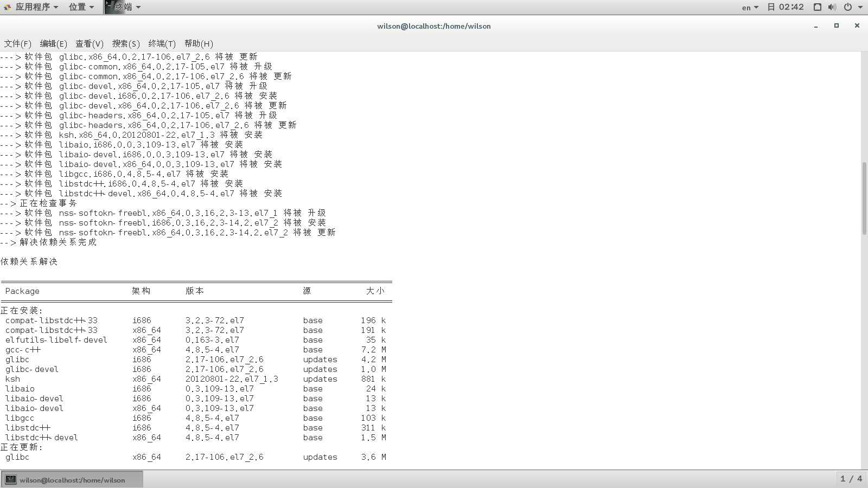Click the 版本 column header text
868x488 pixels.
195,291
